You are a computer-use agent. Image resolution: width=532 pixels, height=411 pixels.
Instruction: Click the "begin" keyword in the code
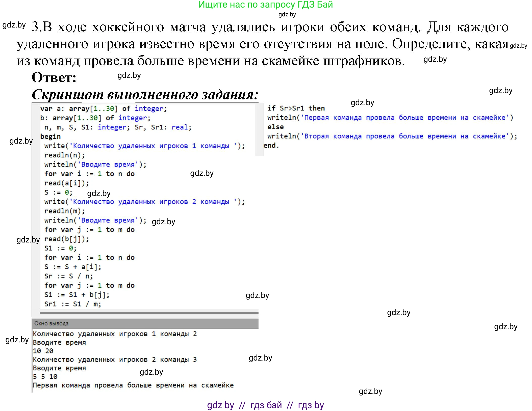[x=50, y=136]
